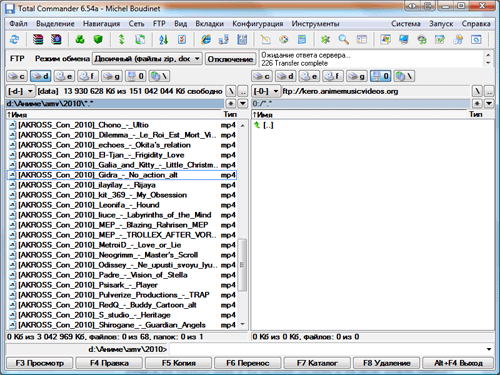Select drive e button in right panel
The width and height of the screenshot is (500, 375).
(x=309, y=76)
